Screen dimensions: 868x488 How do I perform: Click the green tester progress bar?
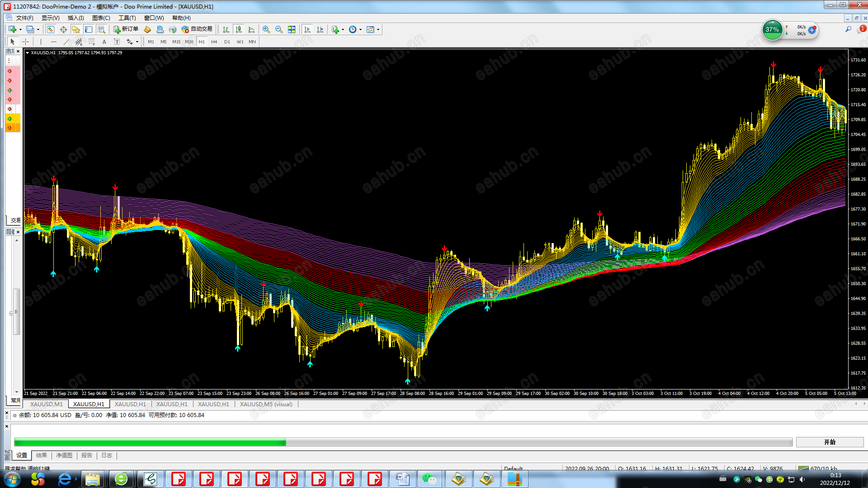[x=150, y=442]
